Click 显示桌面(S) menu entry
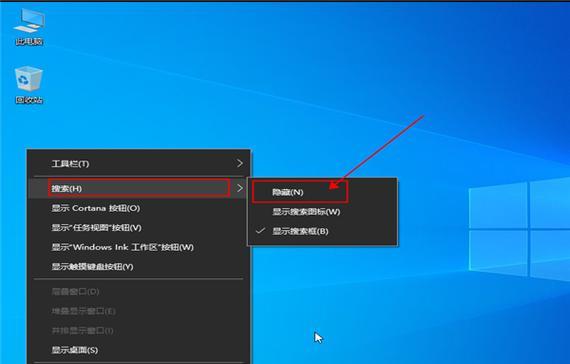This screenshot has height=364, width=570. pos(139,350)
